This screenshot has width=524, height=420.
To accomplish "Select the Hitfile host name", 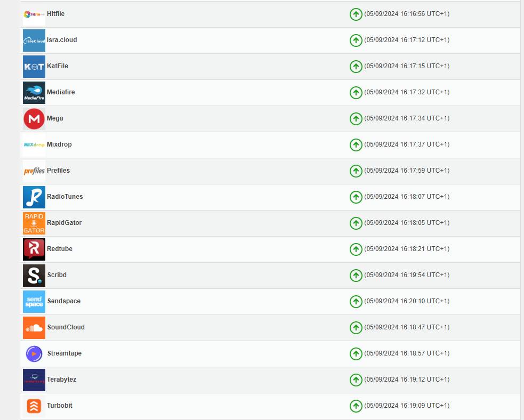I will (56, 14).
